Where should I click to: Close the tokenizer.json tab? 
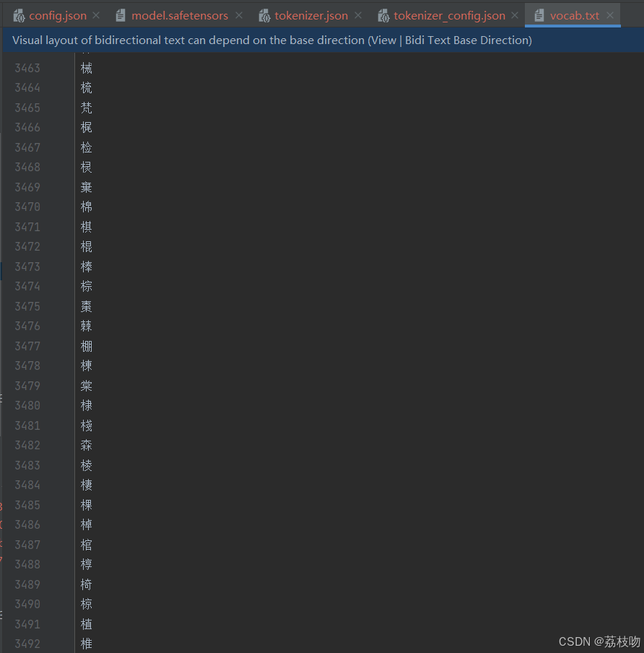[x=358, y=15]
